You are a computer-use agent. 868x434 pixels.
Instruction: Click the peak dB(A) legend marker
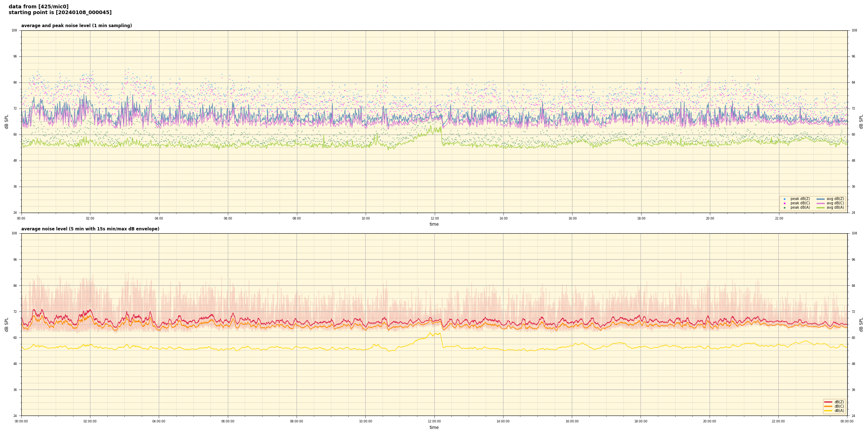pyautogui.click(x=784, y=208)
